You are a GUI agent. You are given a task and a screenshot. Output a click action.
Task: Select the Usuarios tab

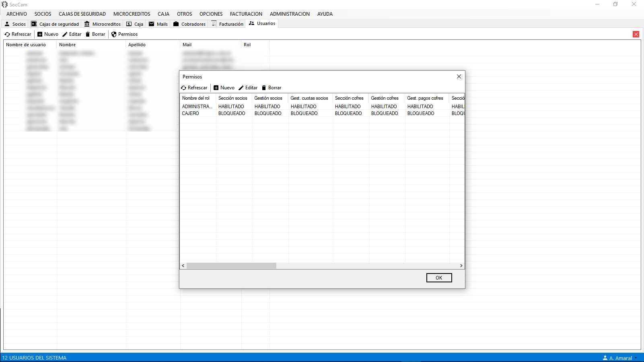(262, 23)
